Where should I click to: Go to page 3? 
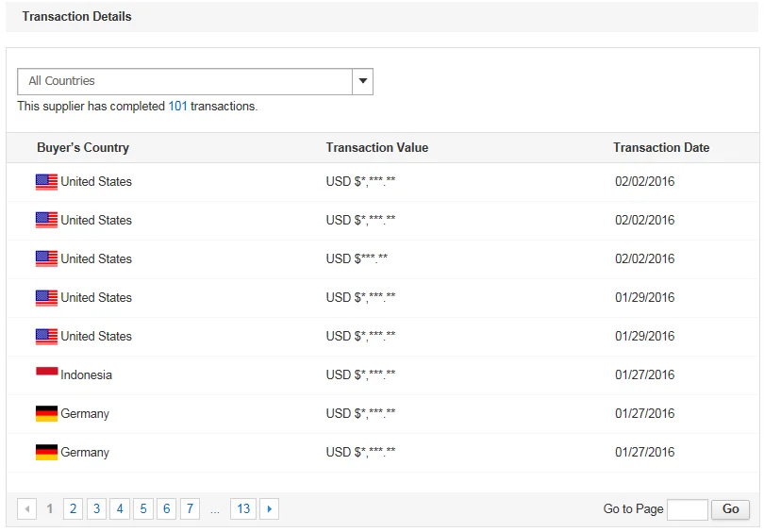(x=96, y=509)
